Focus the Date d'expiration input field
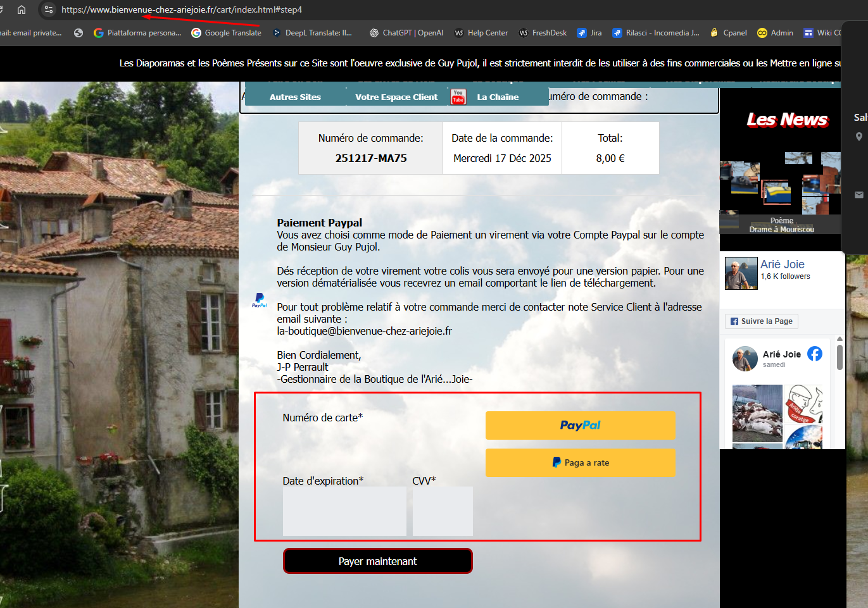This screenshot has width=868, height=608. click(x=344, y=511)
